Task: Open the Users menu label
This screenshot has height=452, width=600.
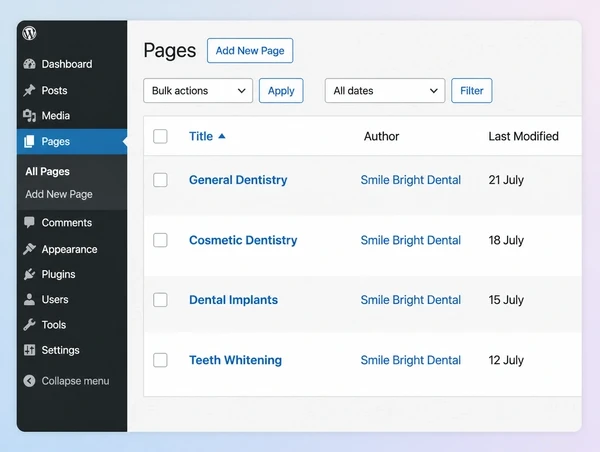Action: [55, 299]
